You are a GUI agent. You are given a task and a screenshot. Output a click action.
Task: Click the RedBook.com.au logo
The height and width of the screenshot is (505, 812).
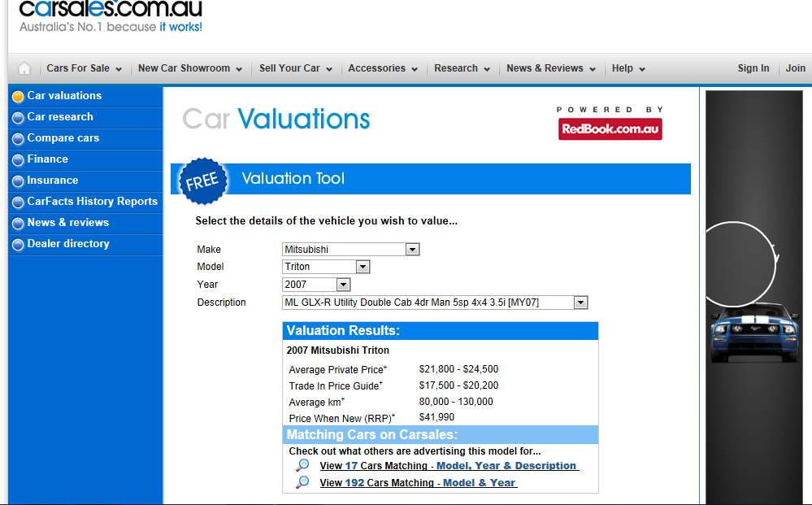610,128
